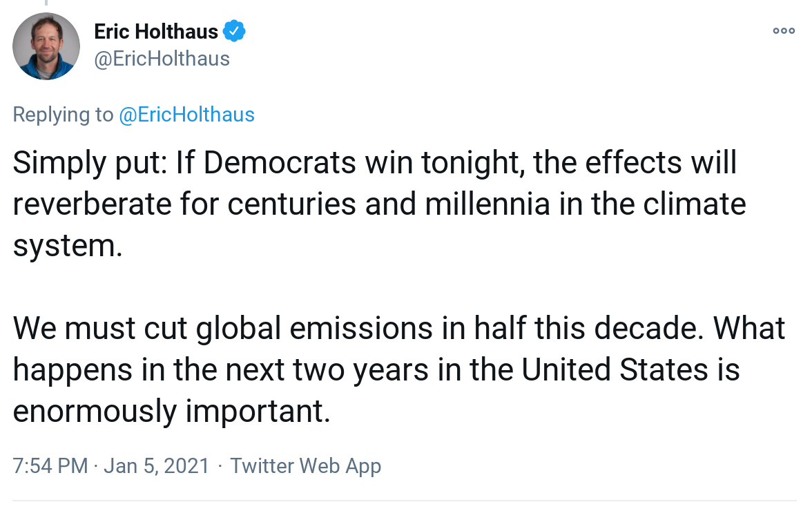Click the word "system." ending the first paragraph
The image size is (812, 511).
68,246
